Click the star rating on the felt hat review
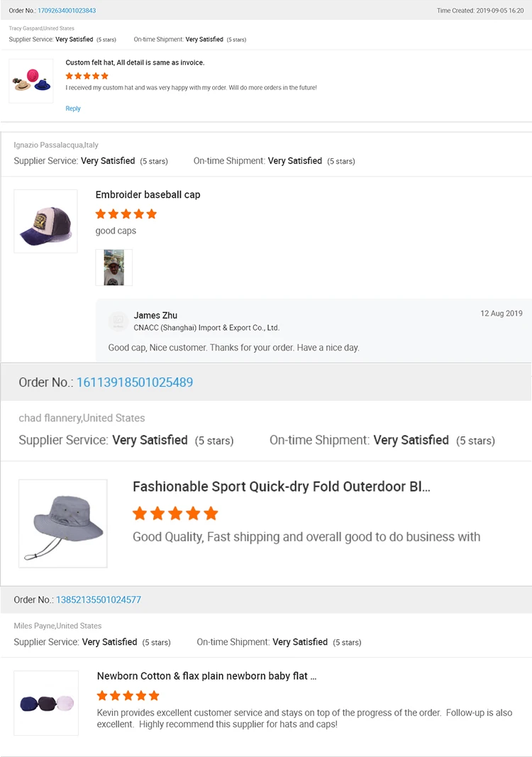Image resolution: width=532 pixels, height=757 pixels. 87,76
